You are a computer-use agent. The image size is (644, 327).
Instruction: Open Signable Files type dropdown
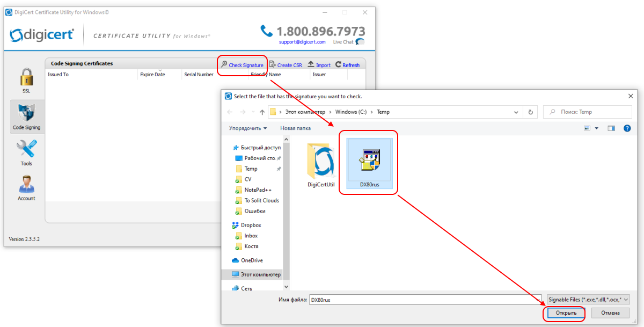[x=588, y=300]
